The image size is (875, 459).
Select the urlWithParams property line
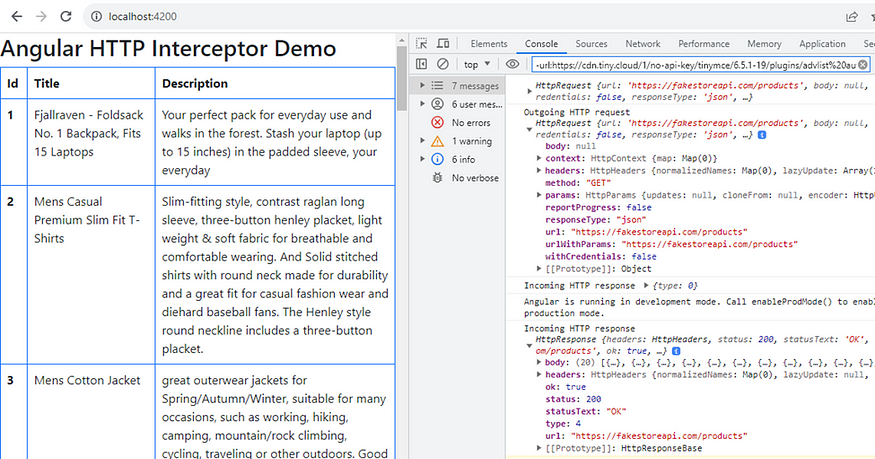671,244
